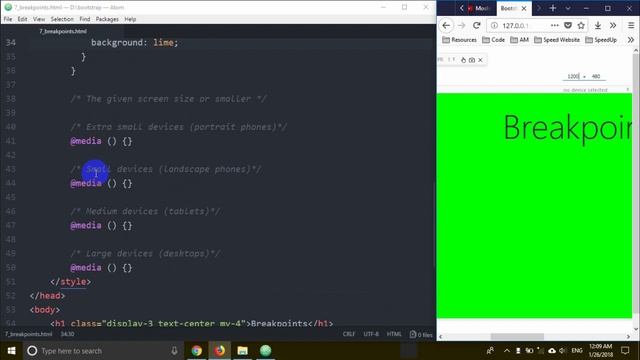Switch to the first Firefox tab with red icon
The image size is (640, 360).
(x=480, y=8)
